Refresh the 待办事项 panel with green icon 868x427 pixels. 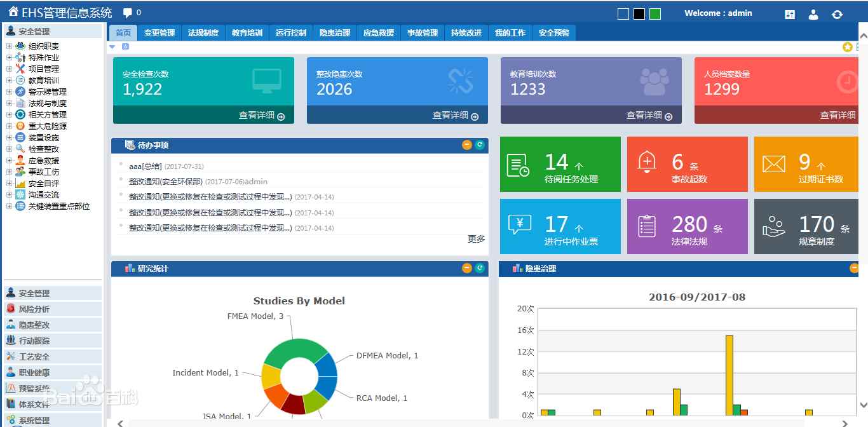click(480, 145)
